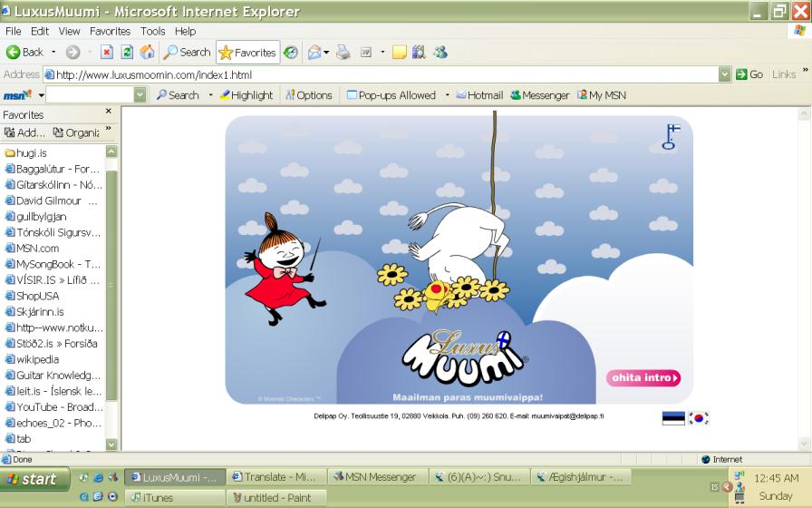Toggle the Favorites pane button
Screen dimensions: 812x508
247,53
